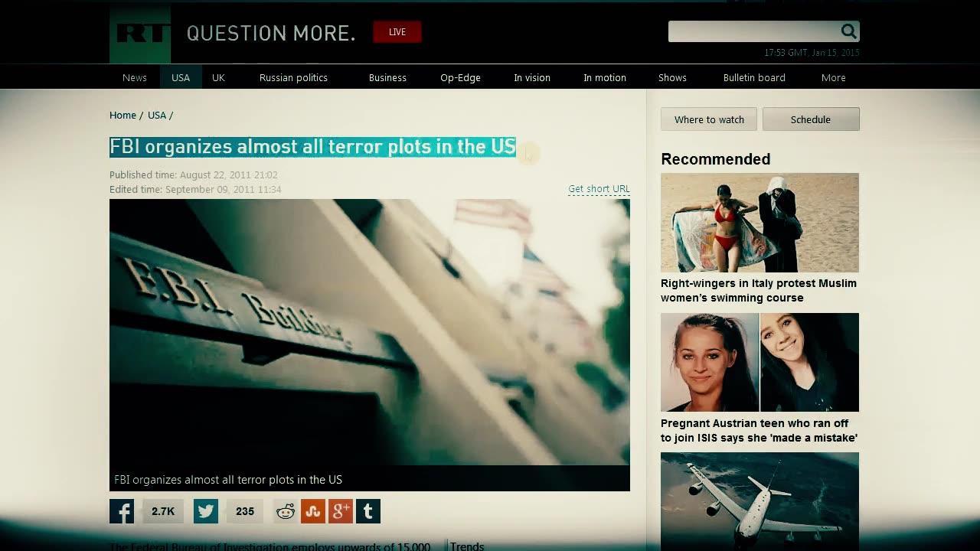980x551 pixels.
Task: Open Right-wingers in Italy protest article link
Action: 759,290
